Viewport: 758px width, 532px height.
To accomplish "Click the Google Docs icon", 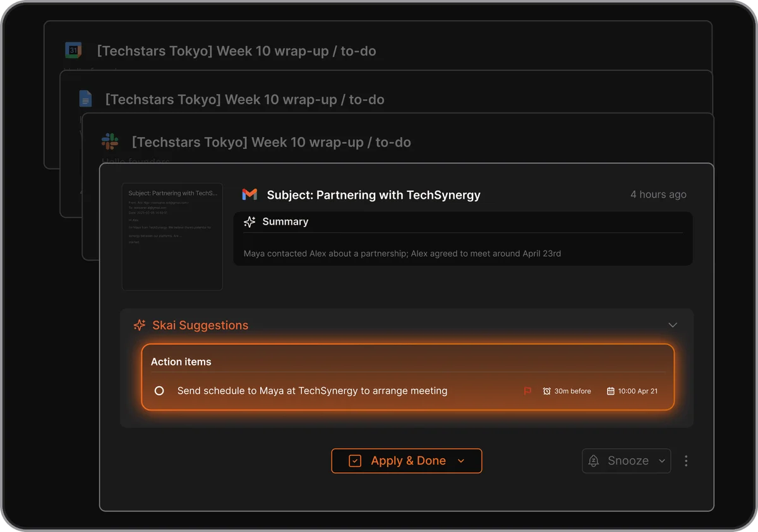I will [x=85, y=98].
